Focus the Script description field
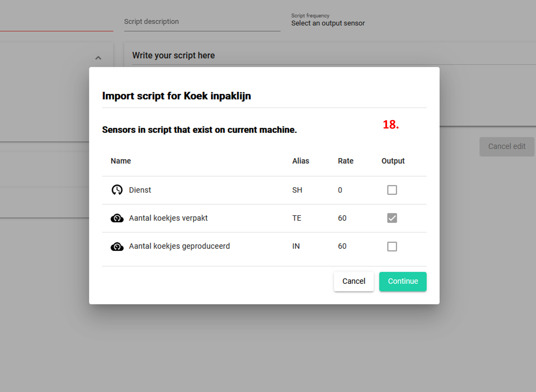 click(x=202, y=22)
